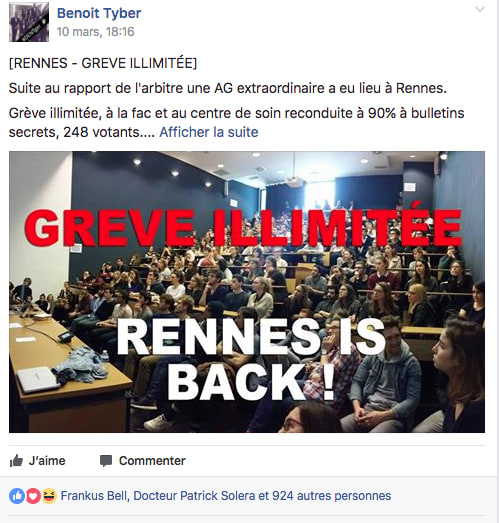Click the post title RENNES - GREVE ILLIMITÉE
The height and width of the screenshot is (523, 499).
click(x=103, y=63)
